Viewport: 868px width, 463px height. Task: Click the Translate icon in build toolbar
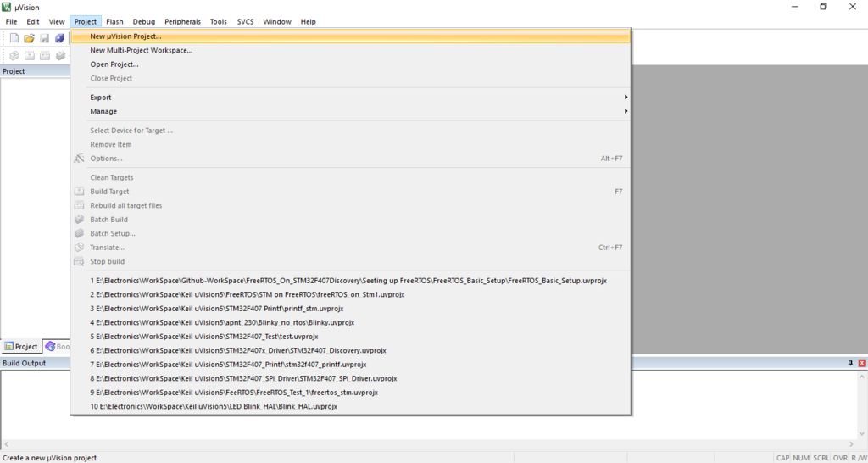(x=15, y=55)
